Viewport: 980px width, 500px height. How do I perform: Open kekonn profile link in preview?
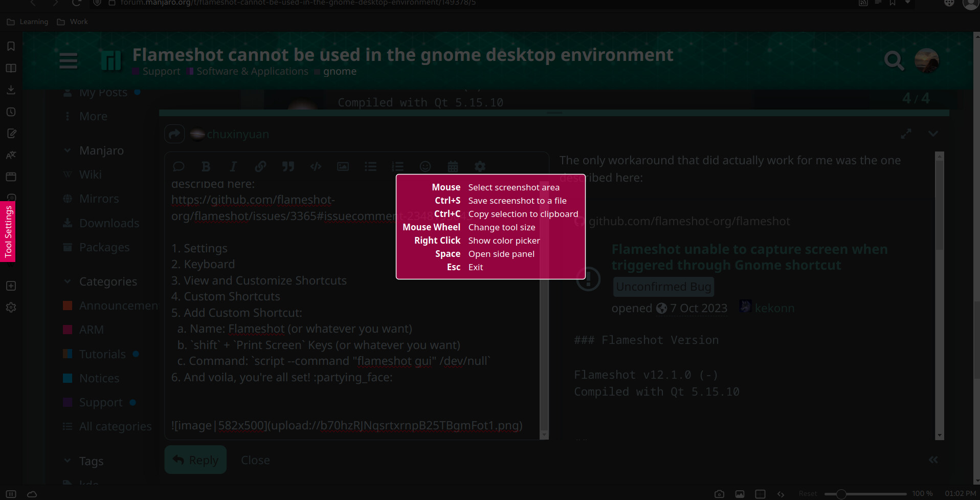coord(774,308)
